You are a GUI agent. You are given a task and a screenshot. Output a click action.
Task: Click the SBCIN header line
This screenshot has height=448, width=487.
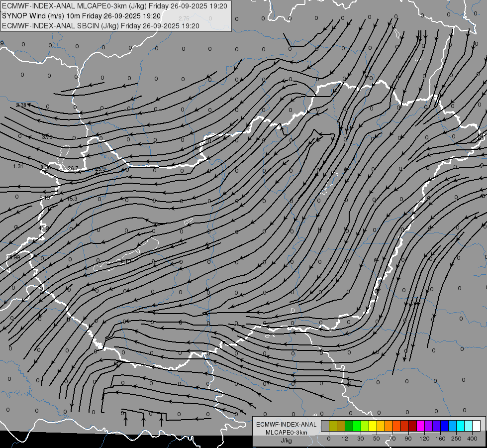[x=100, y=26]
